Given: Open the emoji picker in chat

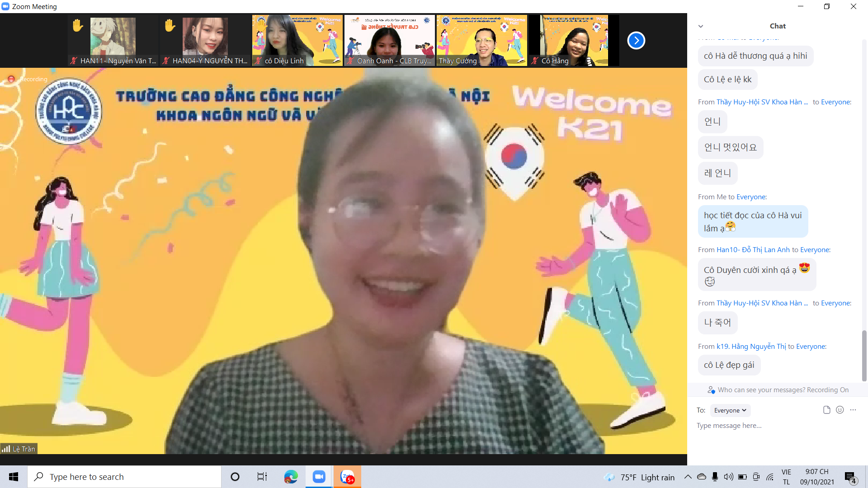Looking at the screenshot, I should [x=840, y=410].
